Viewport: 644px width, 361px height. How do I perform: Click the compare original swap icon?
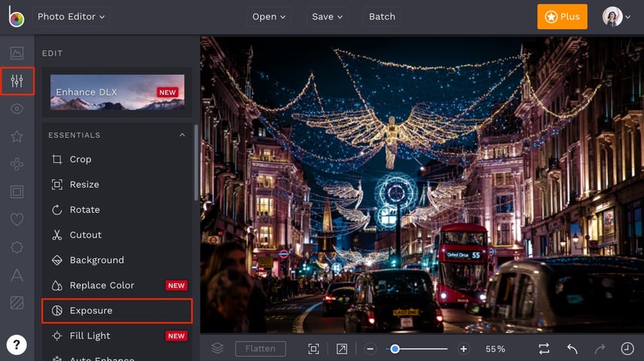tap(544, 349)
